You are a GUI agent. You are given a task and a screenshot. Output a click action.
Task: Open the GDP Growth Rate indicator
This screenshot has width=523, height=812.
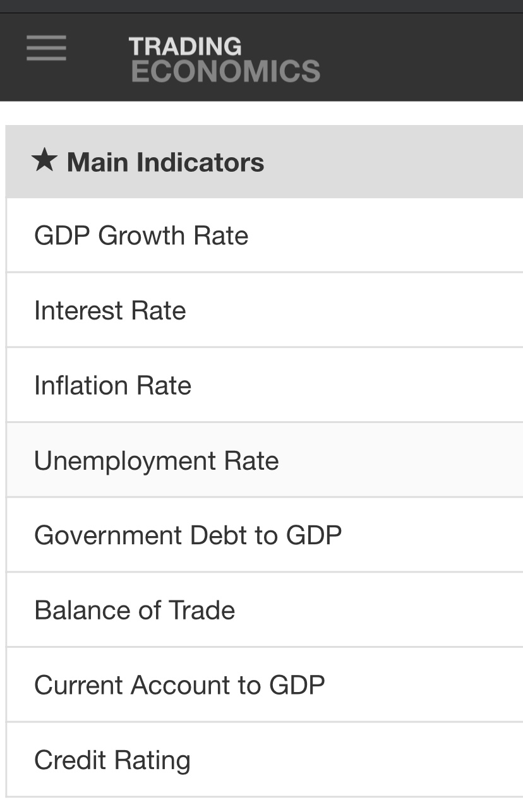141,236
